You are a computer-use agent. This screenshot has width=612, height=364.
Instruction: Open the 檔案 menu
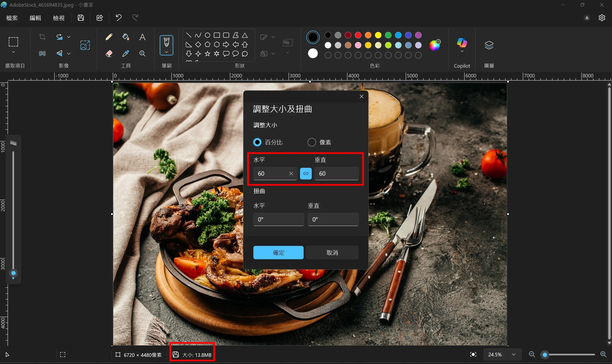[12, 18]
